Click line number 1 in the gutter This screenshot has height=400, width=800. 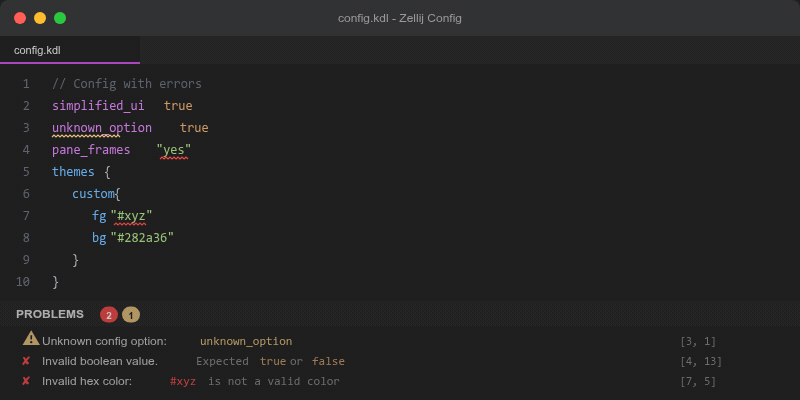pyautogui.click(x=26, y=84)
